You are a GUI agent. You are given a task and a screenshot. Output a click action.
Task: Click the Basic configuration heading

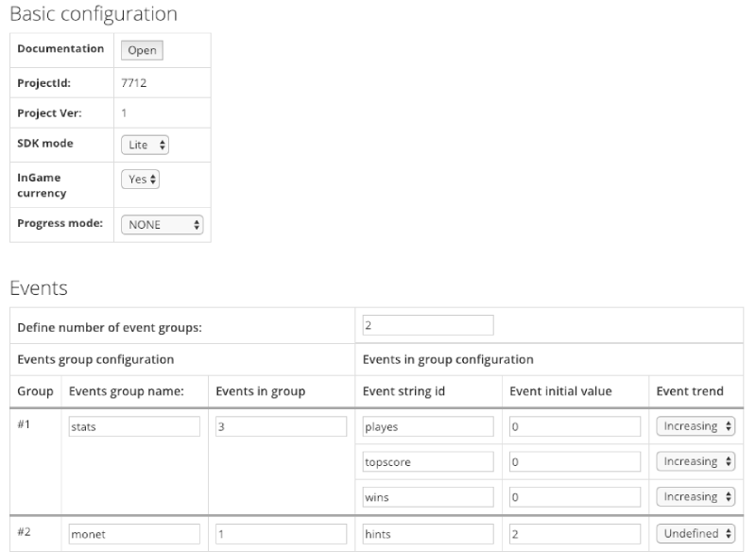pyautogui.click(x=88, y=14)
